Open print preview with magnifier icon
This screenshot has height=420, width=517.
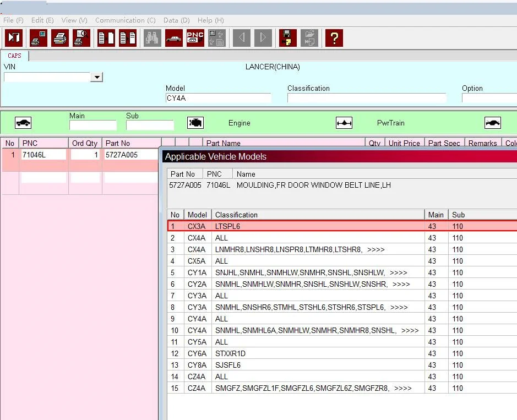[81, 38]
